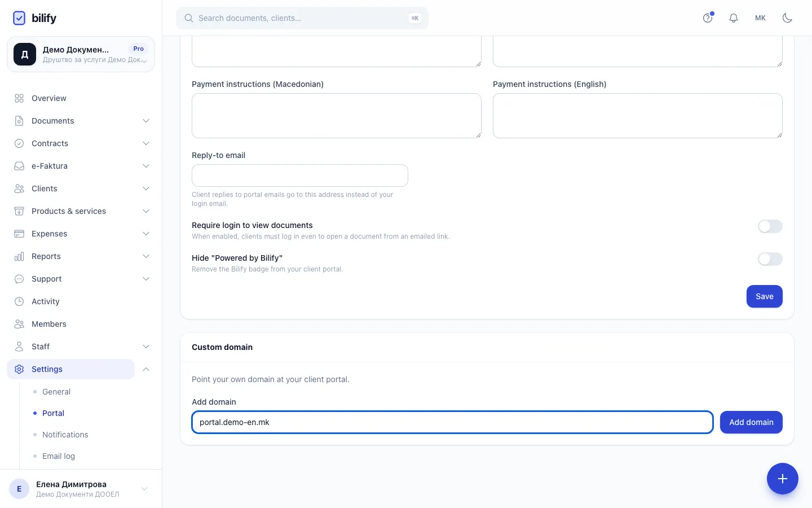Click the Expenses card icon
The image size is (812, 508).
(19, 234)
